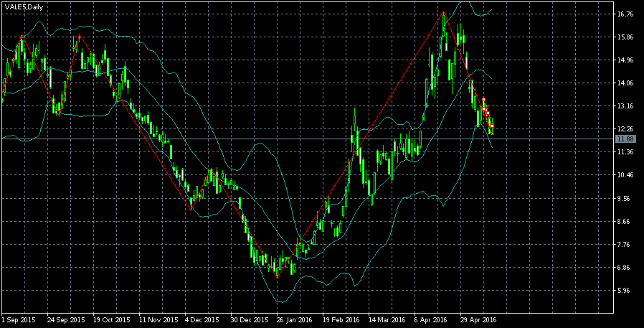This screenshot has height=328, width=644.
Task: Select the 29 Apr 2016 date label
Action: [x=478, y=320]
